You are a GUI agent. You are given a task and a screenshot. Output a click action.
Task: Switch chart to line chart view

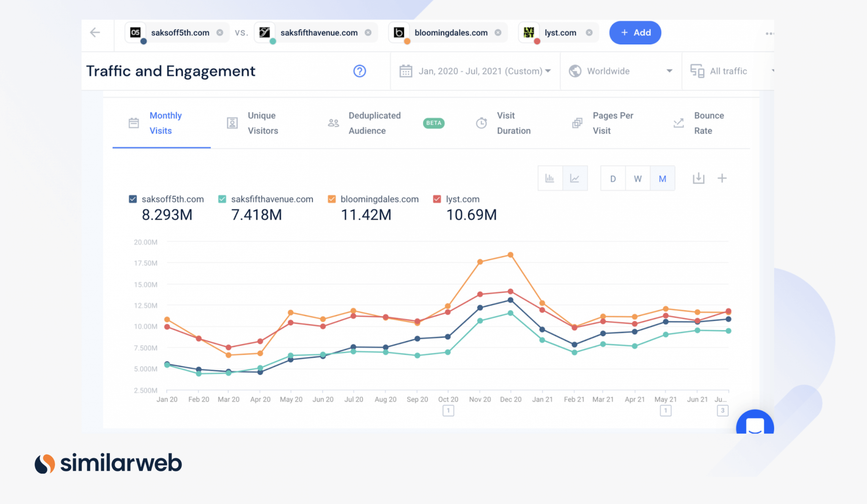(575, 178)
